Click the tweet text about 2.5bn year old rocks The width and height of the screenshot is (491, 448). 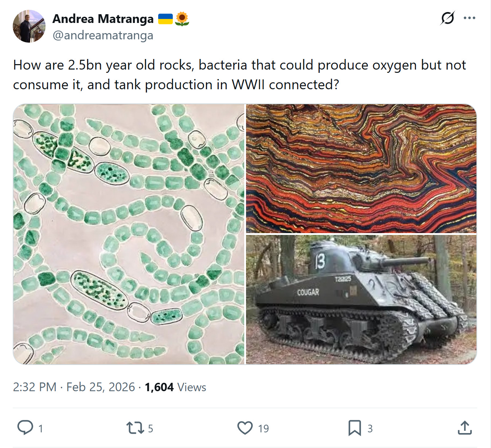[x=239, y=75]
